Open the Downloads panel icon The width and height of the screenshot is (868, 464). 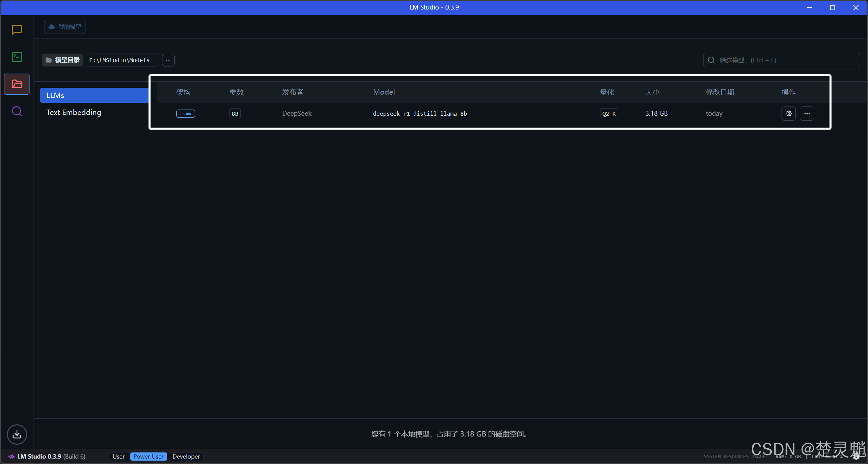pos(17,434)
